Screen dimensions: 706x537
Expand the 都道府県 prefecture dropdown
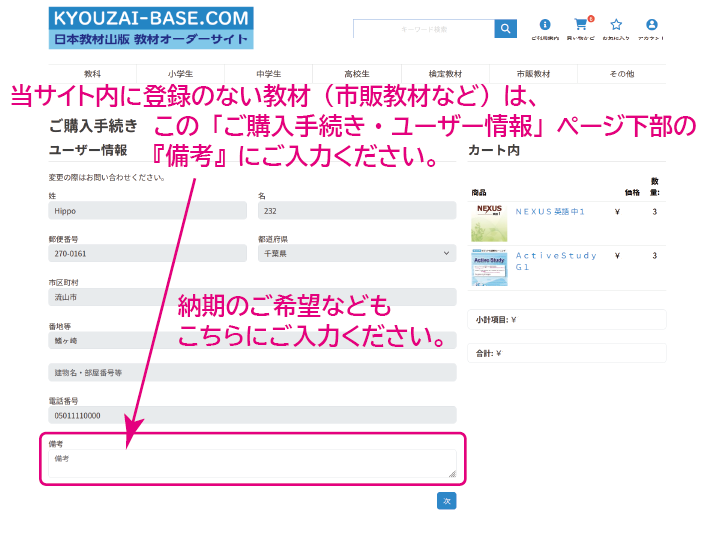[x=356, y=254]
